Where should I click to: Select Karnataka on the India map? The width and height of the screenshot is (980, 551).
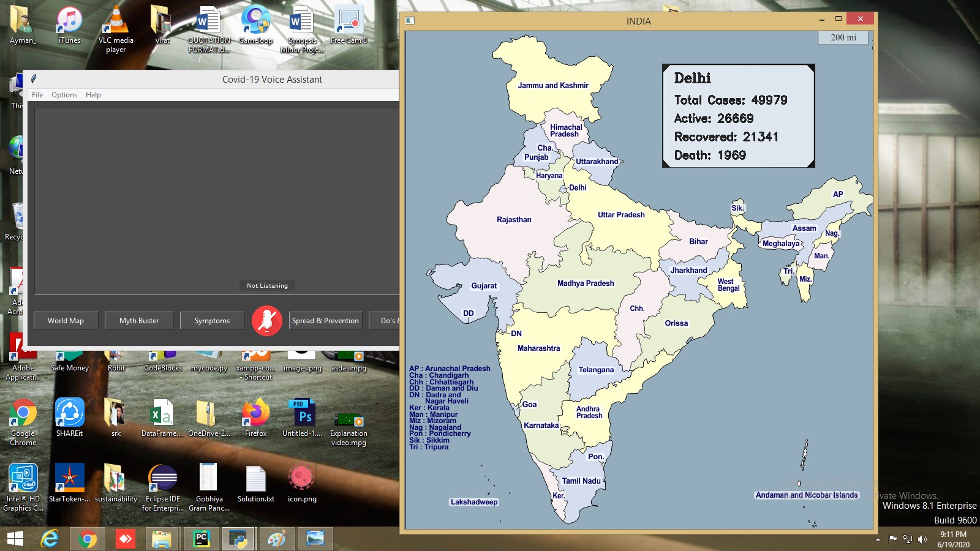[x=541, y=425]
